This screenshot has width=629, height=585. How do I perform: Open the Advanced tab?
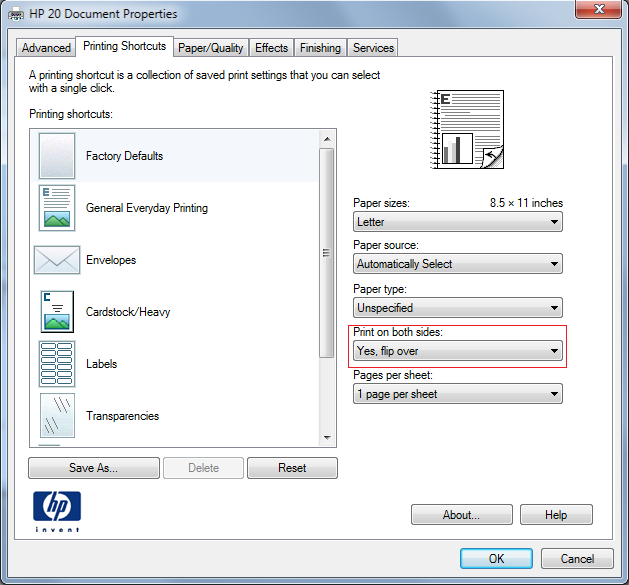click(x=46, y=48)
